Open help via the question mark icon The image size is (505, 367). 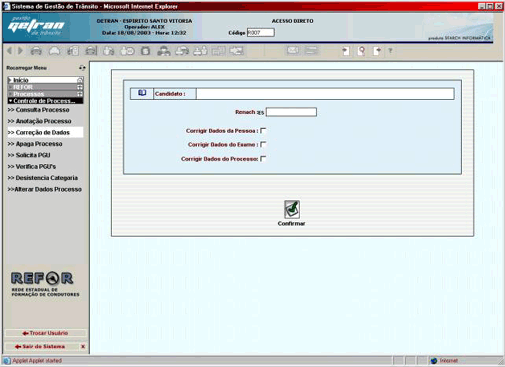[390, 51]
